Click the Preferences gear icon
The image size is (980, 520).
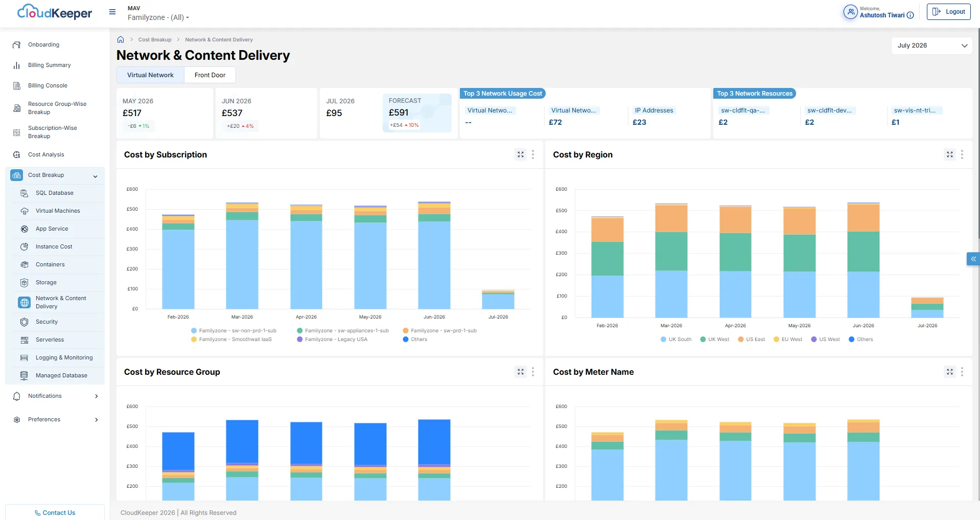[x=17, y=420]
